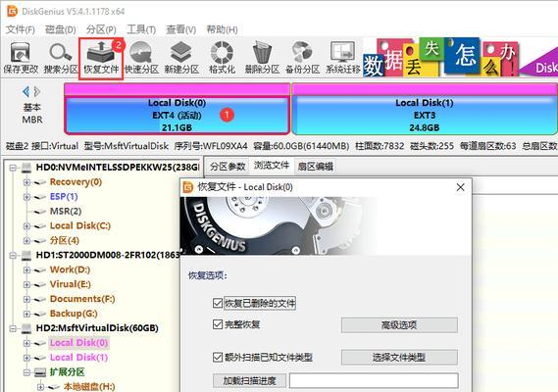Click the MSR(2) partition icon
Screen dimensions: 558x392
click(x=40, y=212)
